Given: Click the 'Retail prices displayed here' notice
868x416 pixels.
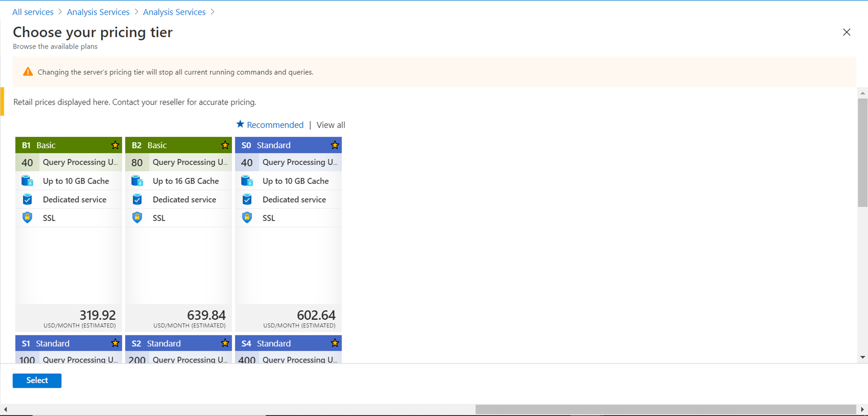Looking at the screenshot, I should point(135,102).
